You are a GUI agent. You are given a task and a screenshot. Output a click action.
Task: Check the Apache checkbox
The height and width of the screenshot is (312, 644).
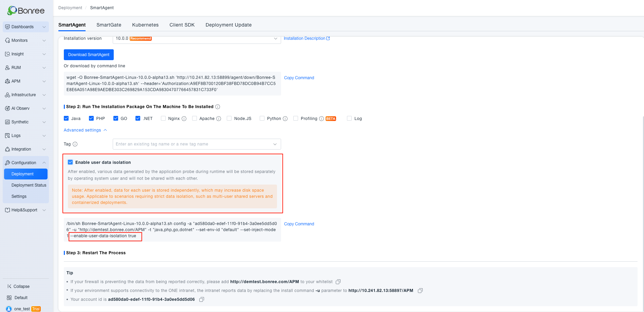[195, 118]
